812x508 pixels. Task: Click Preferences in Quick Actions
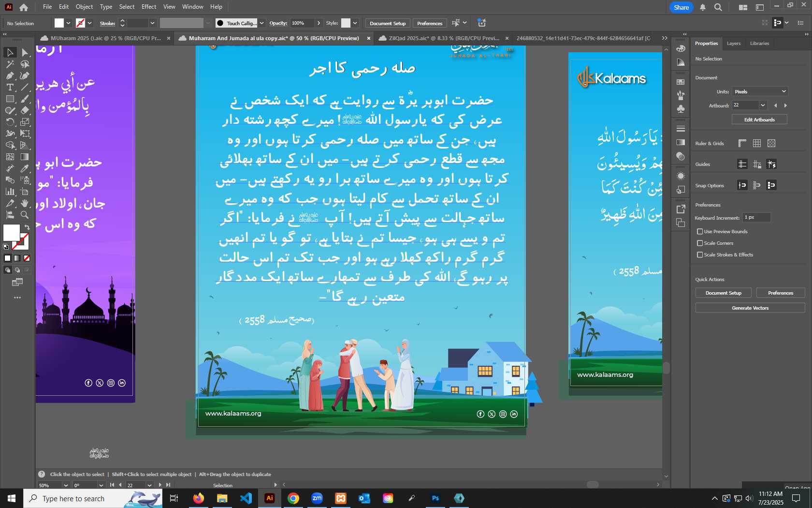point(781,293)
